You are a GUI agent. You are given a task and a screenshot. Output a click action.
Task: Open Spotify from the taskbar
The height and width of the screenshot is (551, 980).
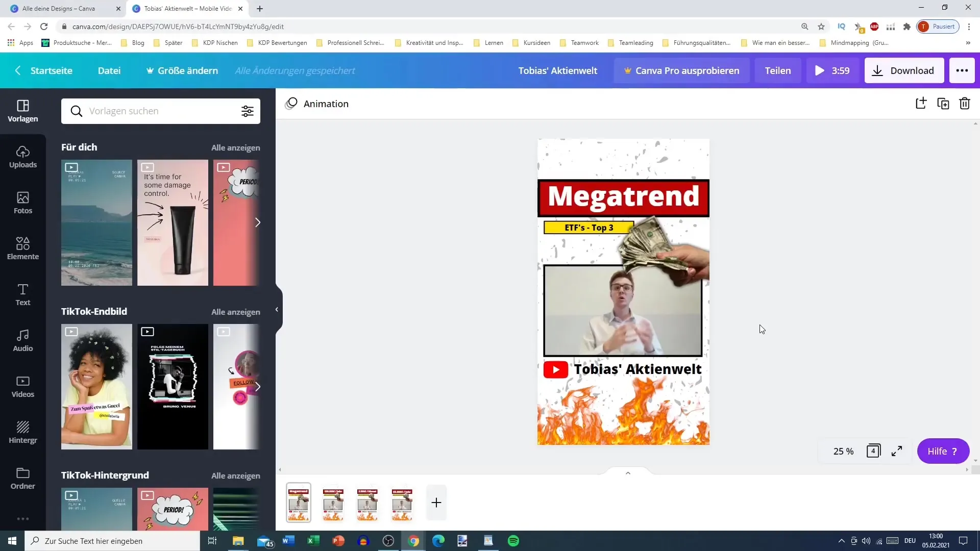513,541
